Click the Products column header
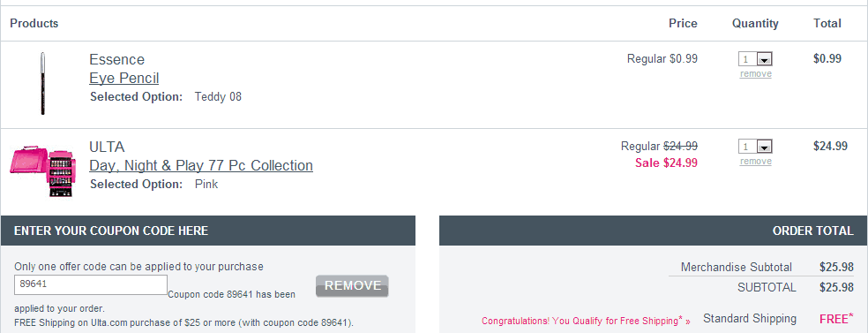The height and width of the screenshot is (333, 868). coord(34,23)
